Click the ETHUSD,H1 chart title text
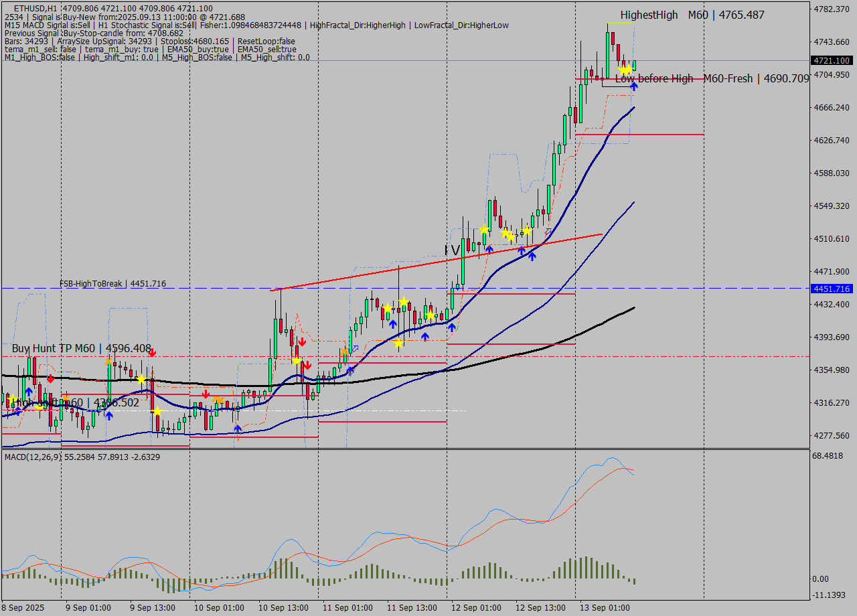The width and height of the screenshot is (857, 616). [x=27, y=8]
